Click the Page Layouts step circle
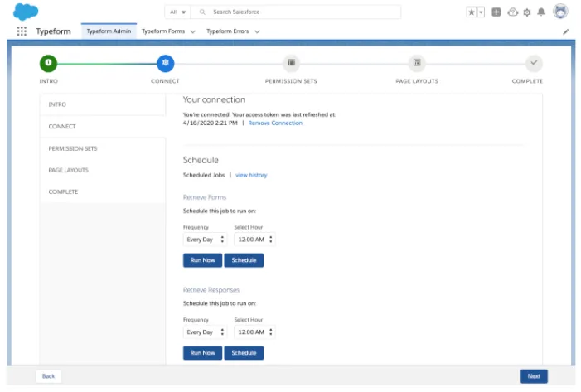The height and width of the screenshot is (392, 581). pyautogui.click(x=417, y=63)
